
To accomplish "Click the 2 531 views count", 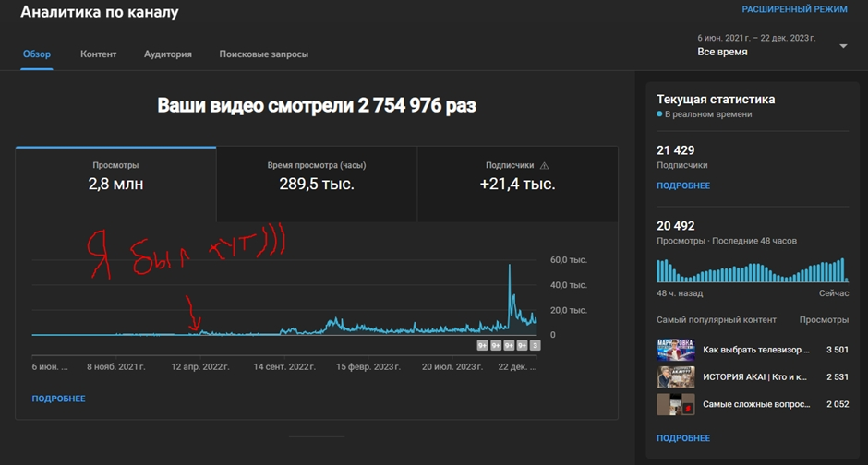I will 837,377.
